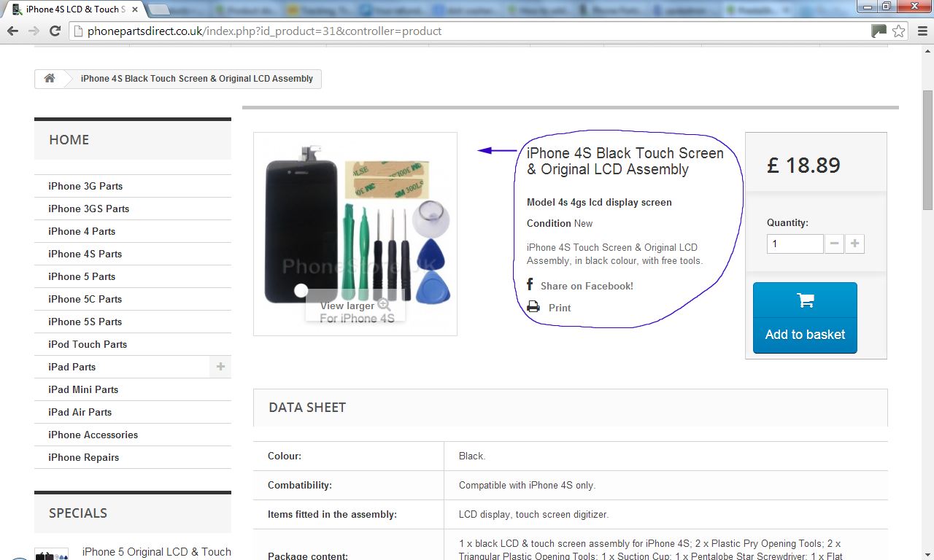Focus the Quantity input field

[795, 244]
